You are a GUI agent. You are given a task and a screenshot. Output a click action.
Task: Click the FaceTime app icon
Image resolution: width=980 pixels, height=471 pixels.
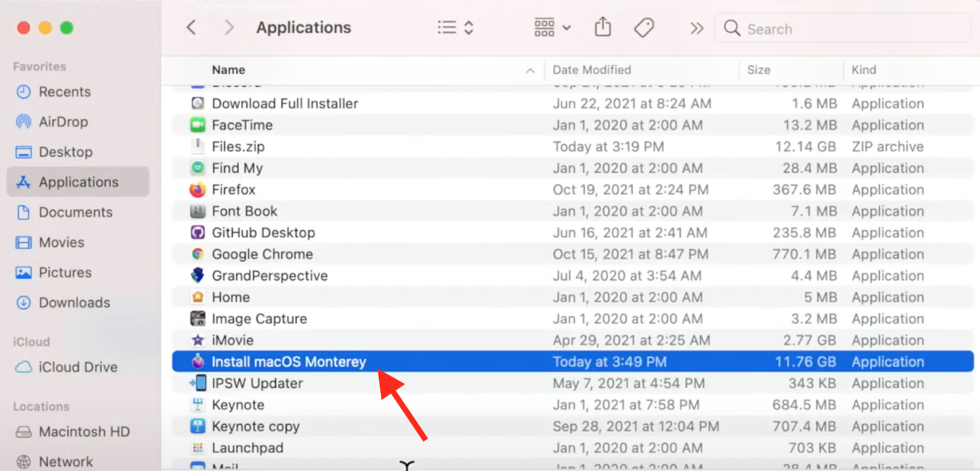click(x=197, y=125)
